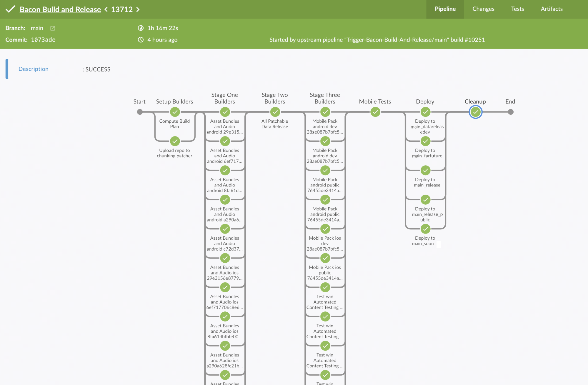588x385 pixels.
Task: Select Mobile Pack ios public node
Action: coord(325,258)
